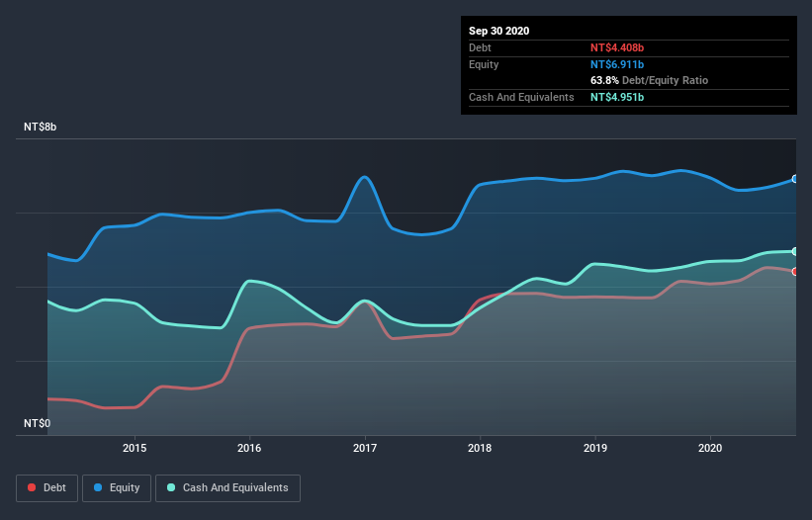The image size is (812, 520).
Task: Toggle the Cash And Equivalents legend button
Action: point(227,488)
